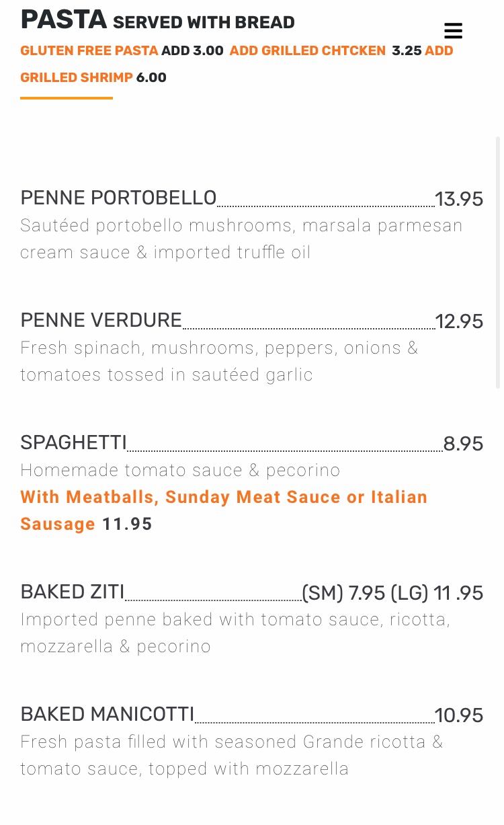Select the Penne Verdure menu item
504x825 pixels.
(x=101, y=320)
